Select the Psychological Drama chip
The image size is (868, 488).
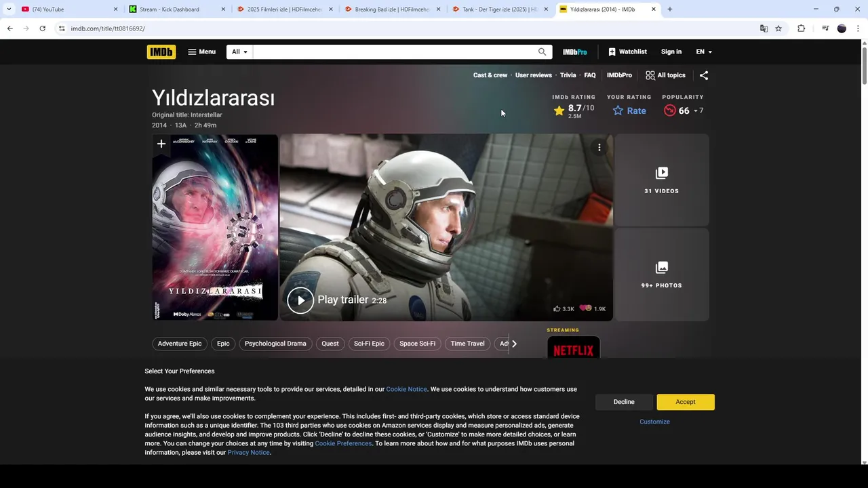(275, 344)
